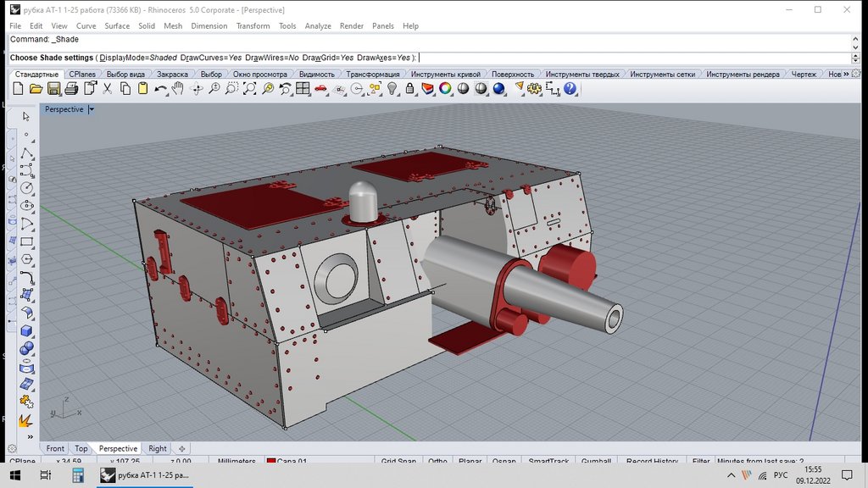Select the Circle tool in the sidebar

tap(26, 188)
